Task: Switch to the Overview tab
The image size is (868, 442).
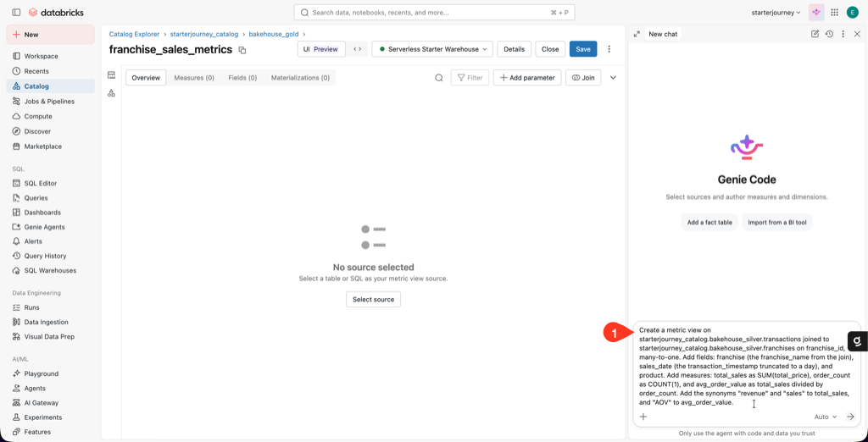Action: click(146, 77)
